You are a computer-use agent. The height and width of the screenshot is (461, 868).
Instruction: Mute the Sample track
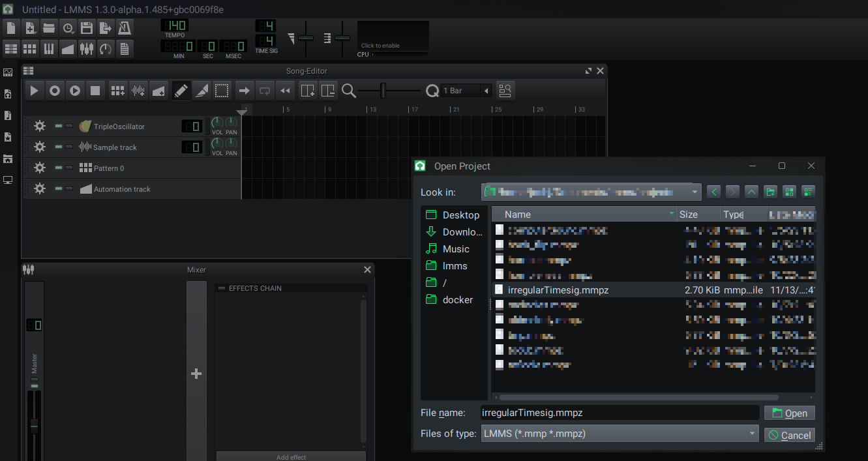click(x=59, y=147)
